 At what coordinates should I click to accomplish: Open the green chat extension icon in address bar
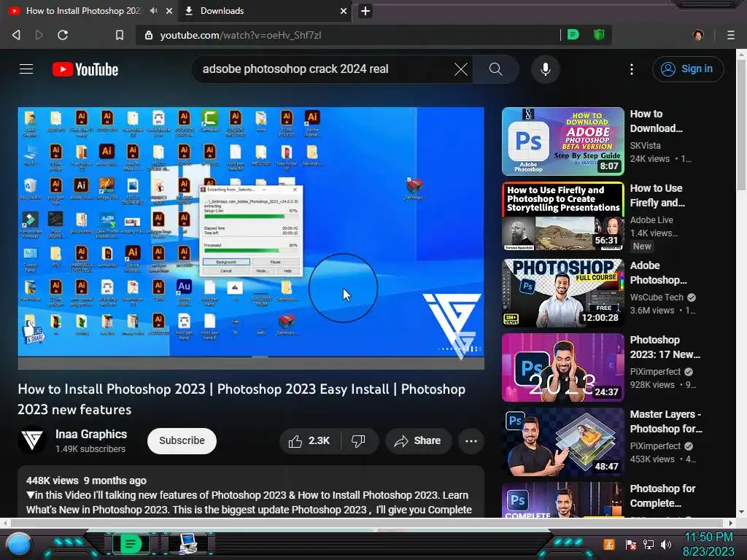[x=573, y=34]
